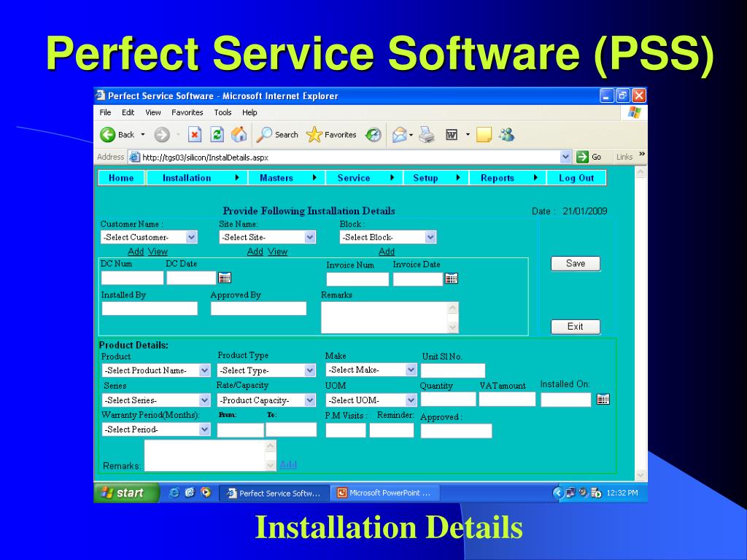Screen dimensions: 747x560
Task: Open the Tools menu
Action: click(222, 112)
